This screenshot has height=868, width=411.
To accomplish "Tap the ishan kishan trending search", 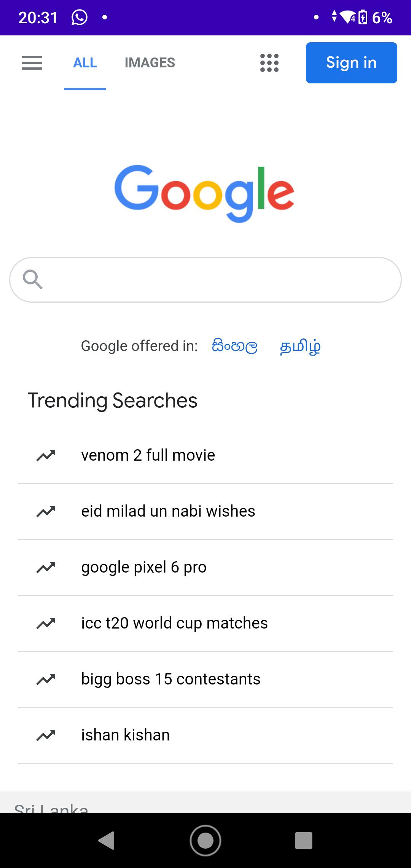I will pyautogui.click(x=205, y=735).
